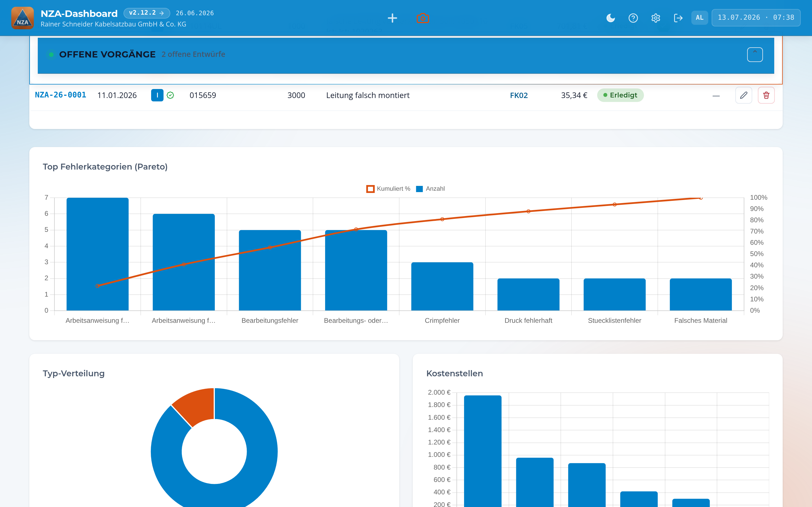
Task: Toggle Anzahl legend series
Action: 430,189
